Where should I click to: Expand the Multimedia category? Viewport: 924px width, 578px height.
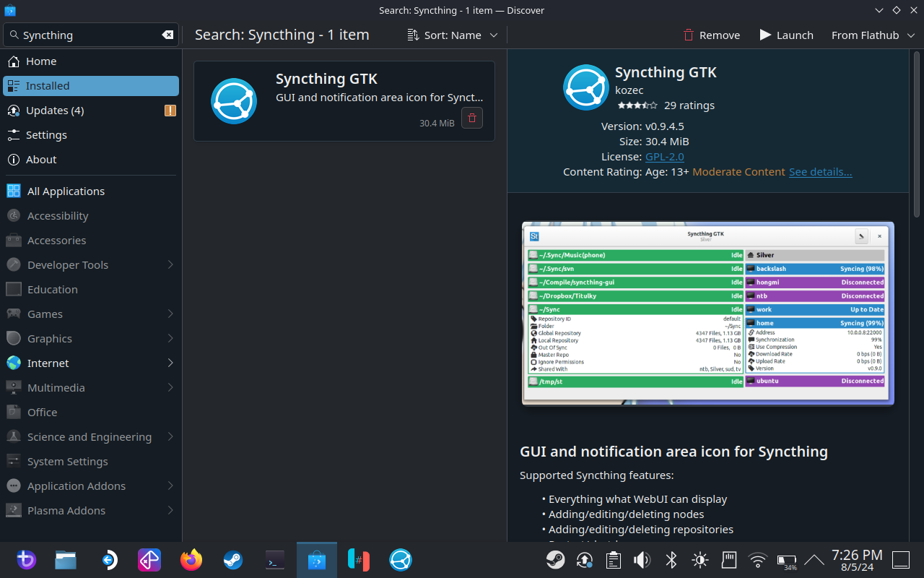(x=170, y=387)
